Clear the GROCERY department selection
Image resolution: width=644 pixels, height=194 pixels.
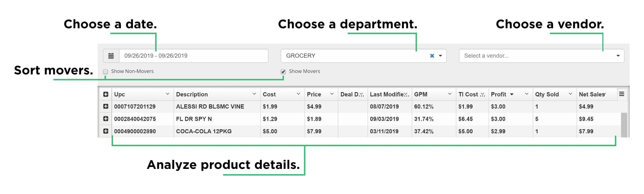[432, 56]
